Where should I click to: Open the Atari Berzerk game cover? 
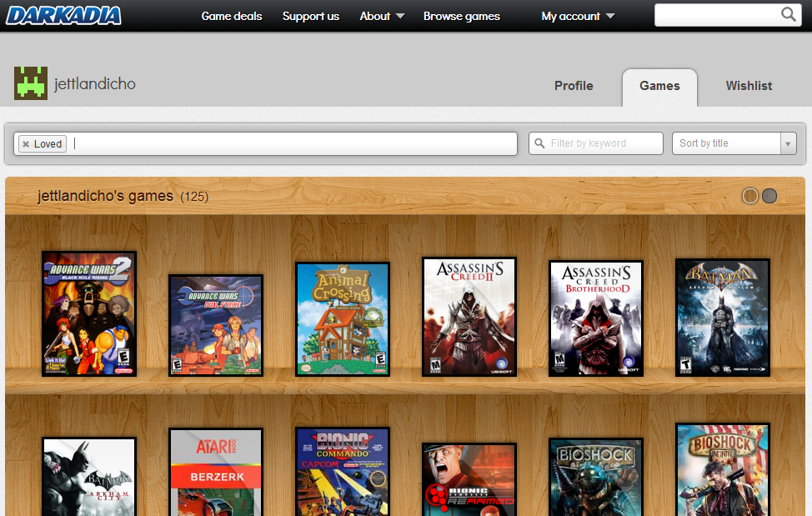[x=216, y=473]
